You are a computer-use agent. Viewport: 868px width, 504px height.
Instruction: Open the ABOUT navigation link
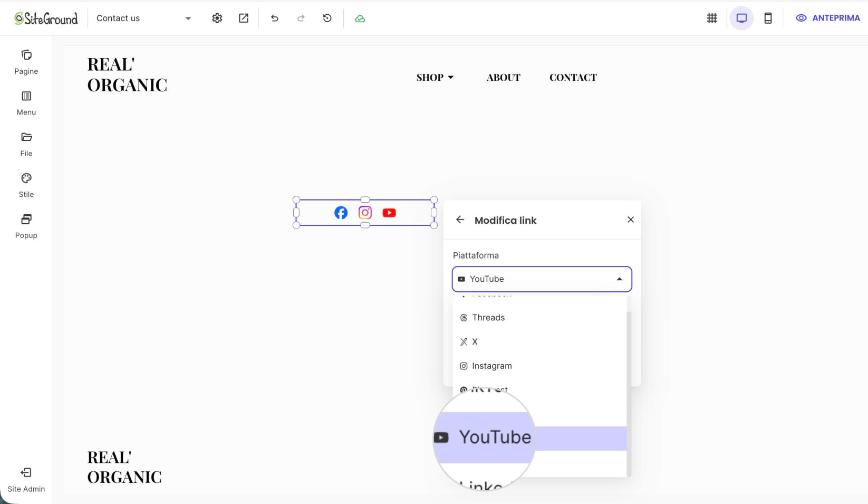503,78
